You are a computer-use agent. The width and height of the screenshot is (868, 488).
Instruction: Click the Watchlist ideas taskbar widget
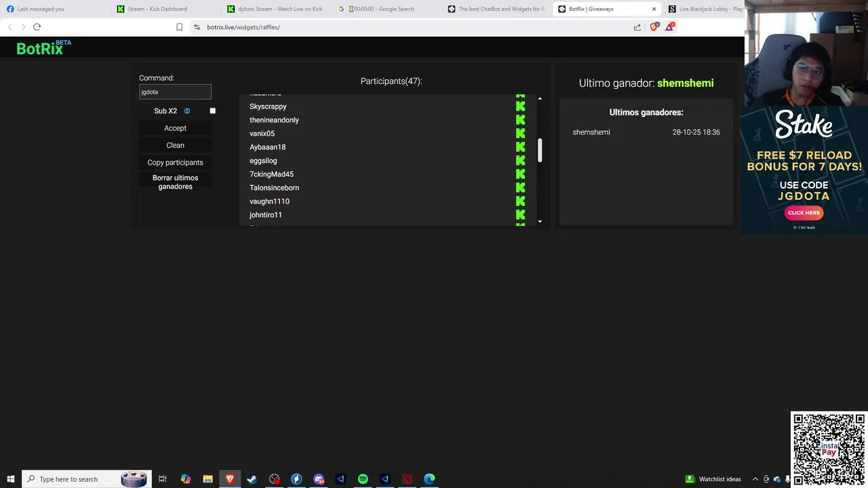[x=713, y=479]
